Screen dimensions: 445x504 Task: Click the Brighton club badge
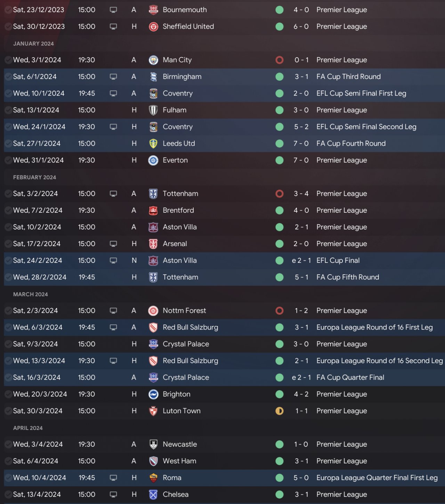[x=153, y=394]
